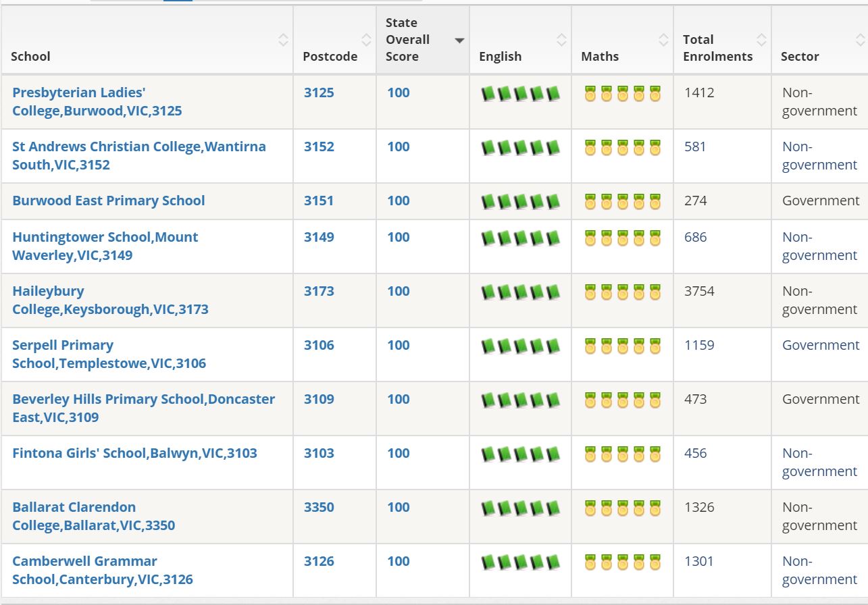868x605 pixels.
Task: Sort table by Total Enrolments arrows
Action: click(761, 40)
